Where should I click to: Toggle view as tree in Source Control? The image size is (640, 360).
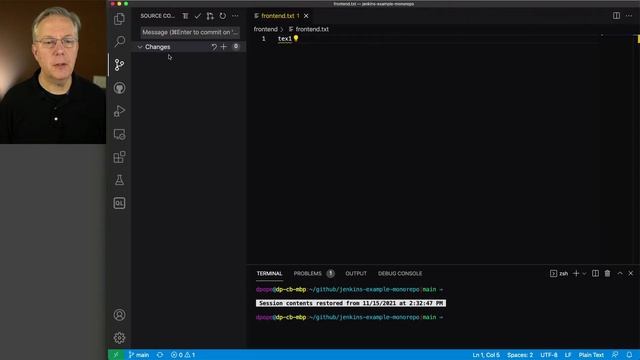point(185,16)
